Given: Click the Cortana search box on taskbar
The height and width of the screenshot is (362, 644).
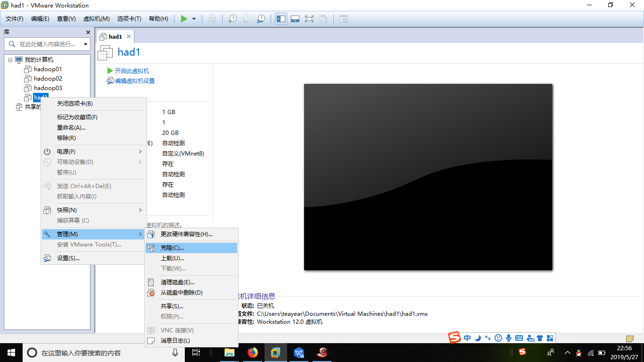Looking at the screenshot, I should click(103, 353).
